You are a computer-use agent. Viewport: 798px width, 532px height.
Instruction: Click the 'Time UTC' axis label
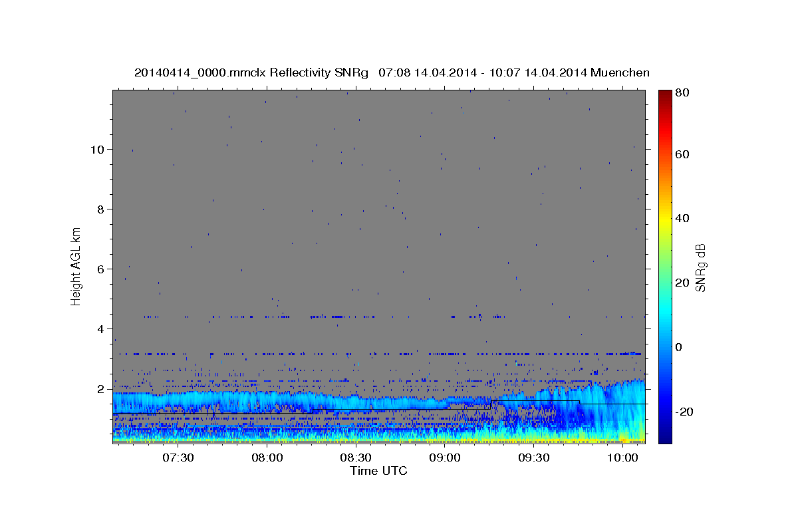coord(378,471)
